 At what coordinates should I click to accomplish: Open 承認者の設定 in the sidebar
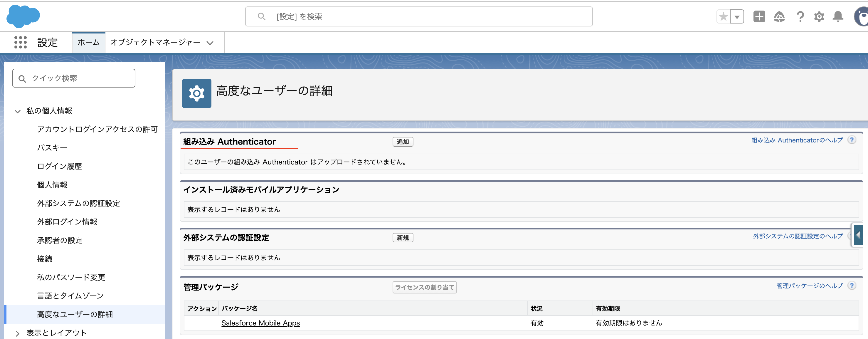pyautogui.click(x=60, y=241)
